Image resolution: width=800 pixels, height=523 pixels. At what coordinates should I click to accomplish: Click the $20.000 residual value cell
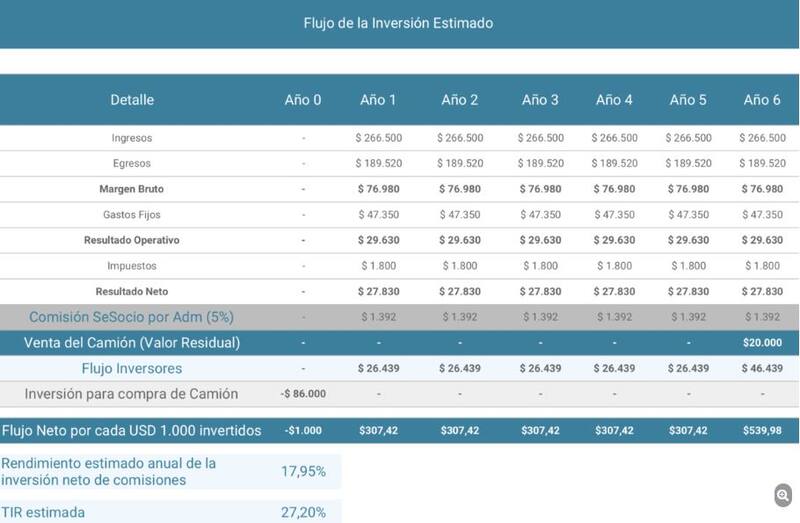point(762,343)
